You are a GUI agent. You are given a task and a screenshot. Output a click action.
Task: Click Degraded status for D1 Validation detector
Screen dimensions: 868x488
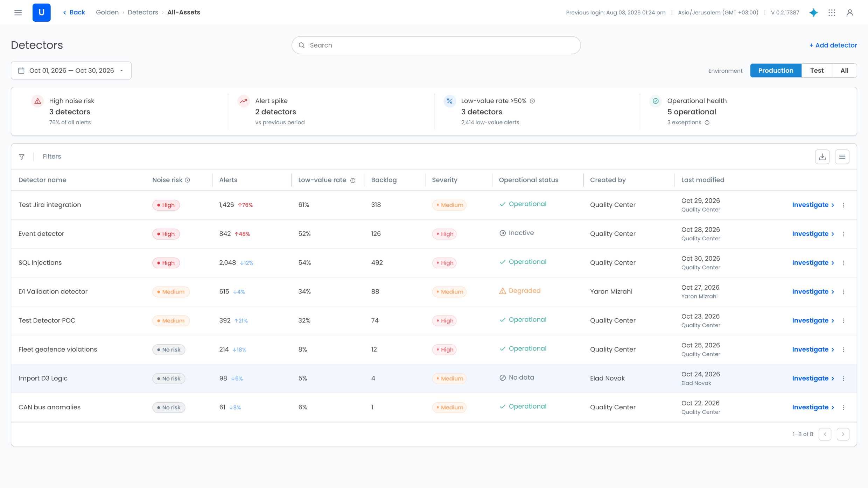520,291
